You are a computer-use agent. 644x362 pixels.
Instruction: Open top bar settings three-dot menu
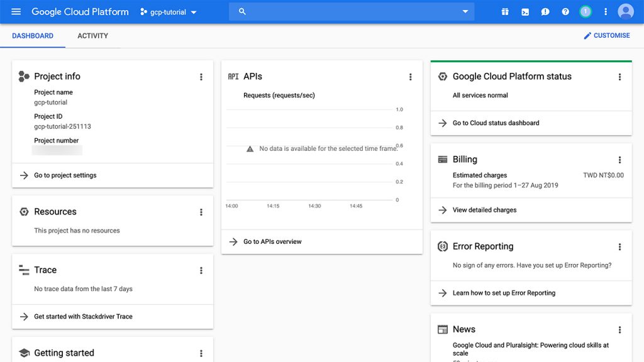pyautogui.click(x=606, y=12)
